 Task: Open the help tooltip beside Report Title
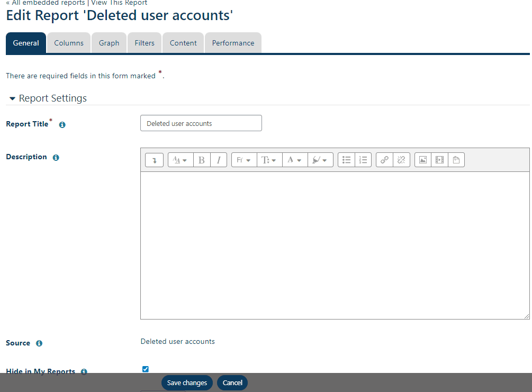click(62, 124)
